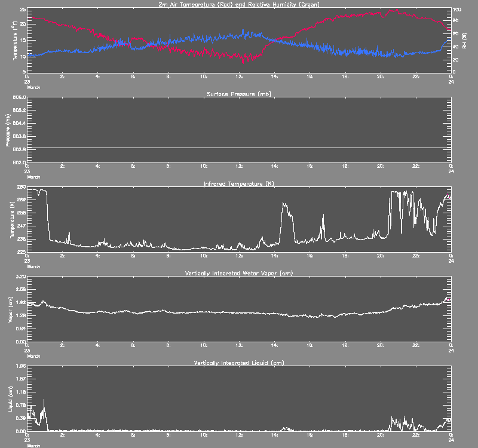Click the 'Surface Pressure (mb)' chart title
This screenshot has height=448, width=478.
tap(238, 94)
